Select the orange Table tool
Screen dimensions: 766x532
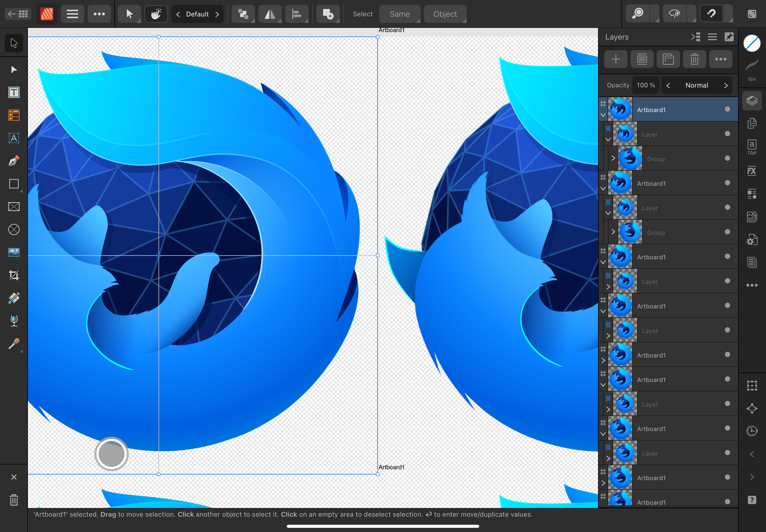pos(14,115)
